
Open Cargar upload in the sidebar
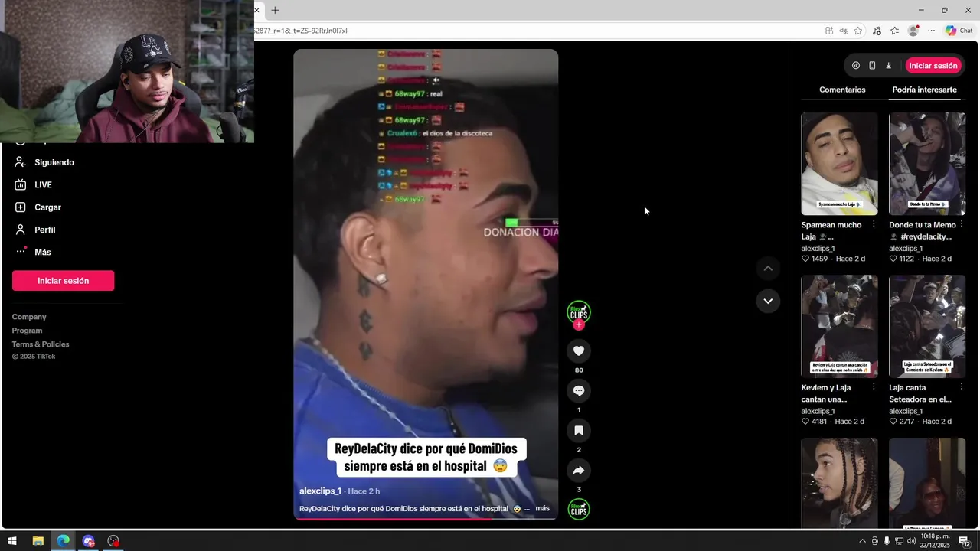point(47,207)
